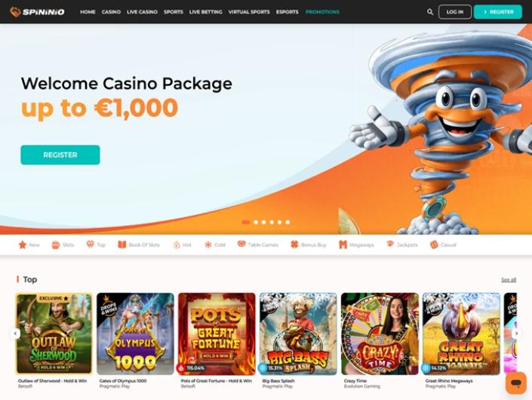Switch to the second banner slide dot
532x400 pixels.
click(256, 222)
